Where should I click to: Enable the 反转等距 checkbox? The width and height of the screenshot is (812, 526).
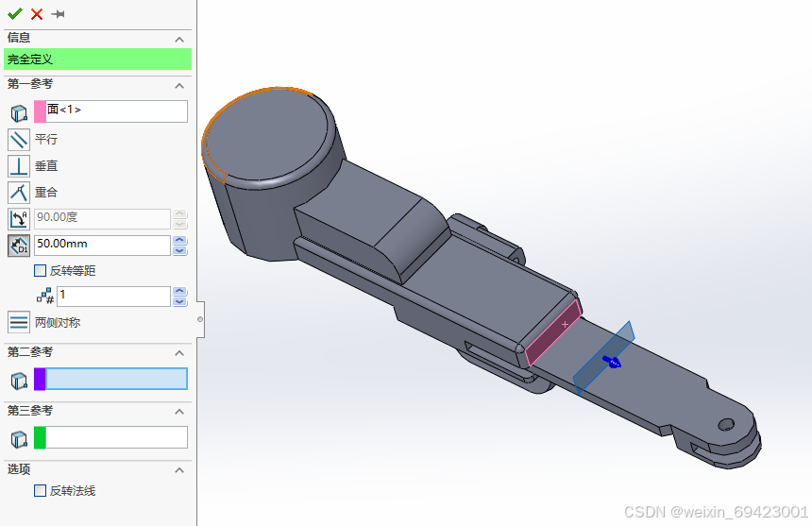(x=40, y=270)
